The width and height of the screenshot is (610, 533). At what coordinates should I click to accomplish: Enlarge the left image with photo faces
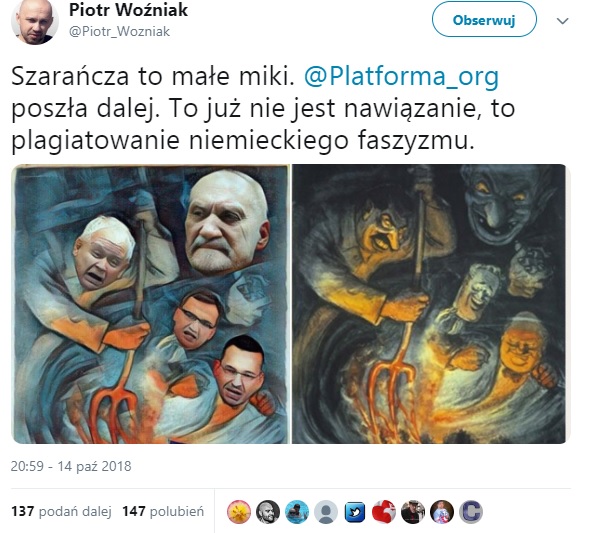pyautogui.click(x=151, y=304)
